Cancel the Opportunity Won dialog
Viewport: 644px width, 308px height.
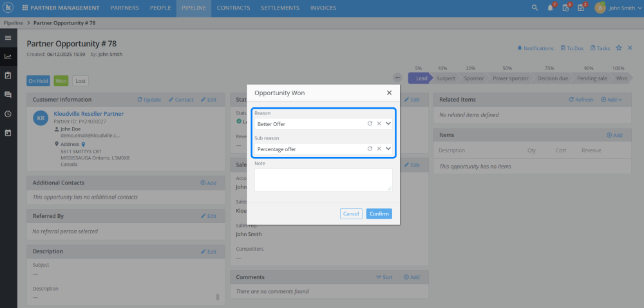(x=351, y=213)
